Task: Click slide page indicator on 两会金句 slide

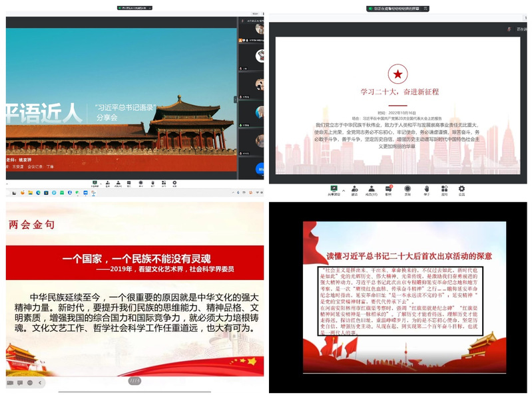Action: coord(134,381)
